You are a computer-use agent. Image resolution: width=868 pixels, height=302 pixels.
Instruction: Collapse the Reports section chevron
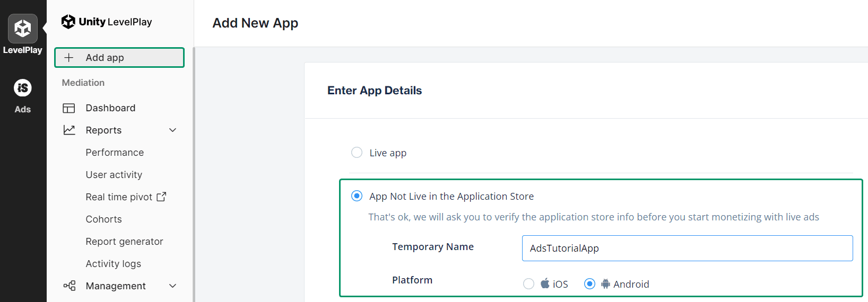click(172, 130)
